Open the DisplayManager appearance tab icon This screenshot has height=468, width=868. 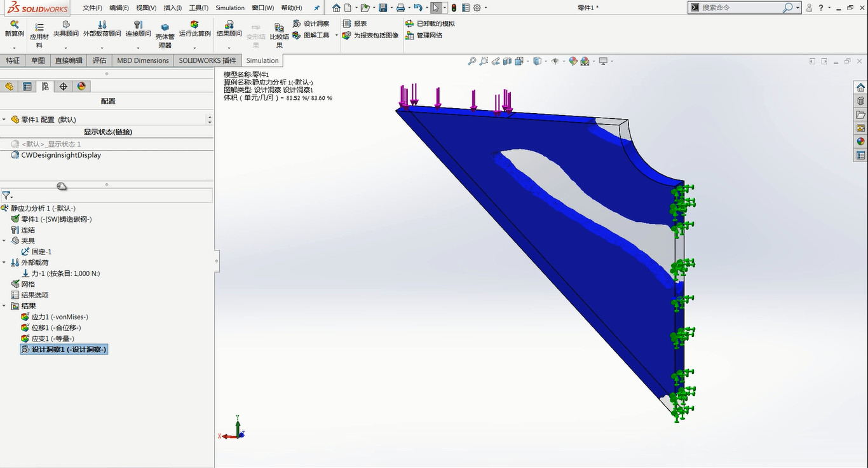coord(81,86)
